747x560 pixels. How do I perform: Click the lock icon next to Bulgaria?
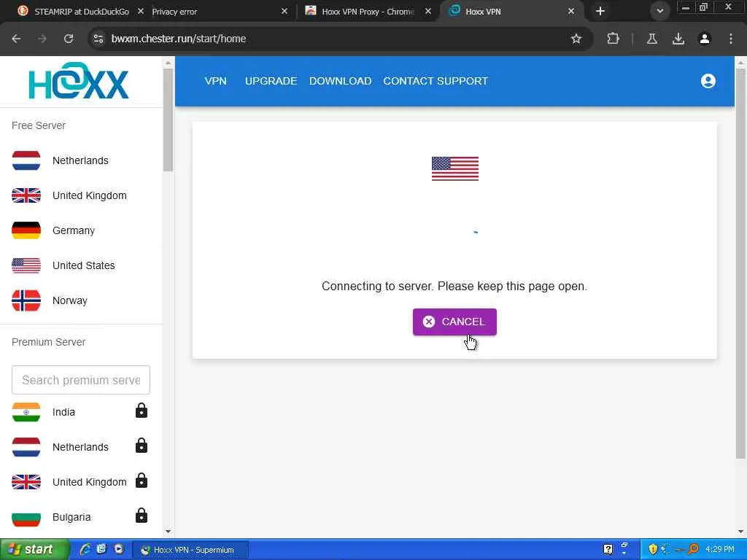(142, 516)
